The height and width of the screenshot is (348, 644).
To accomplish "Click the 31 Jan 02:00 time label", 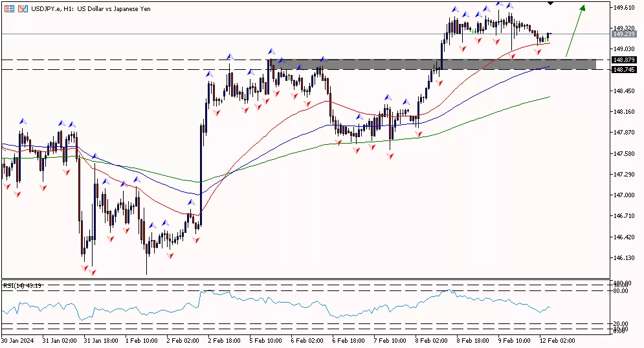I will (x=60, y=341).
